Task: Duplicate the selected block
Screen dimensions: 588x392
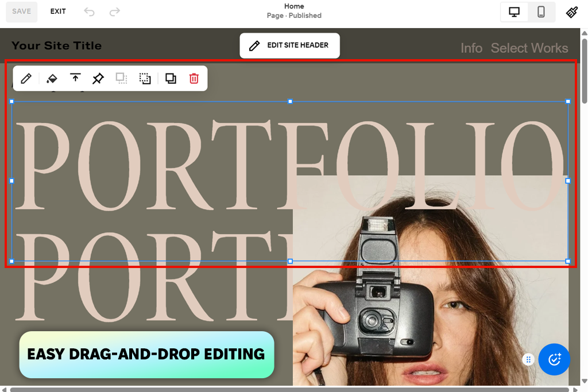Action: pos(171,78)
